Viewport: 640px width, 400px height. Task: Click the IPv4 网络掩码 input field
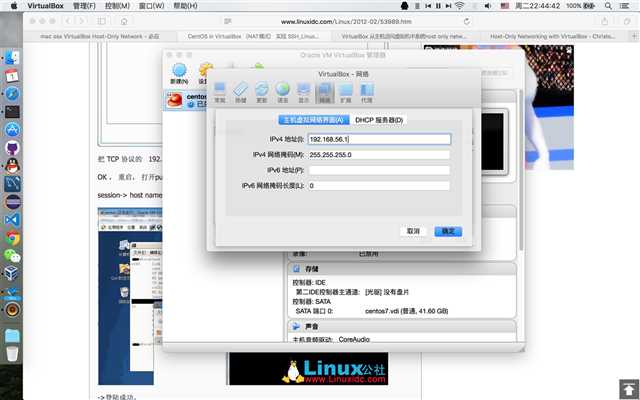379,155
